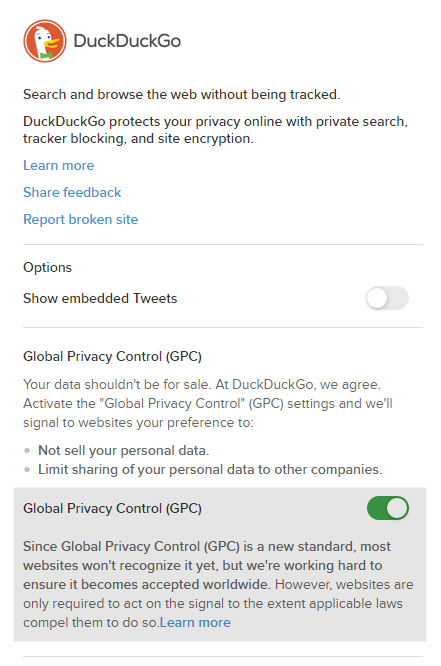Image resolution: width=441 pixels, height=666 pixels.
Task: Disable the Global Privacy Control (GPC) toggle
Action: pyautogui.click(x=387, y=508)
